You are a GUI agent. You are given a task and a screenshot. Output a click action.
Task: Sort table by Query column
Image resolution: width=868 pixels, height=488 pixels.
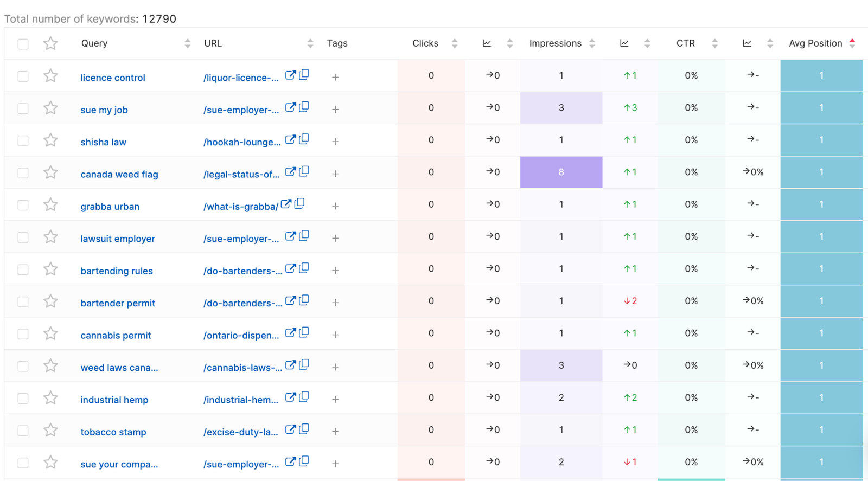[187, 43]
